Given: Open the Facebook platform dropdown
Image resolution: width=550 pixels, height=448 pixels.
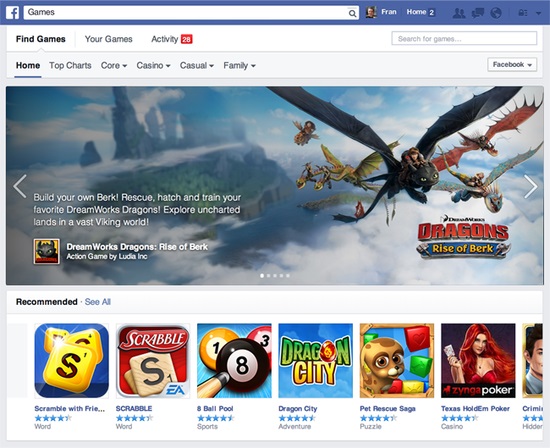Looking at the screenshot, I should click(512, 65).
